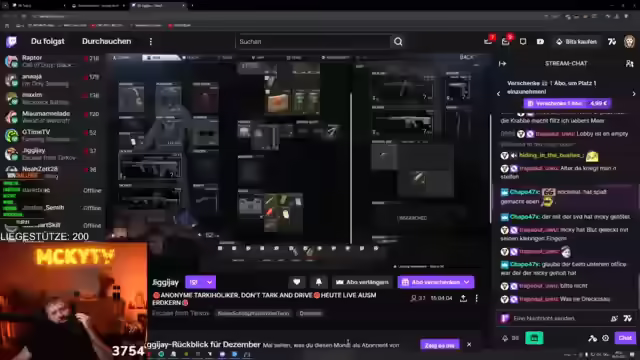This screenshot has height=360, width=640.
Task: Open the emote picker icon in chat input
Action: (x=614, y=318)
